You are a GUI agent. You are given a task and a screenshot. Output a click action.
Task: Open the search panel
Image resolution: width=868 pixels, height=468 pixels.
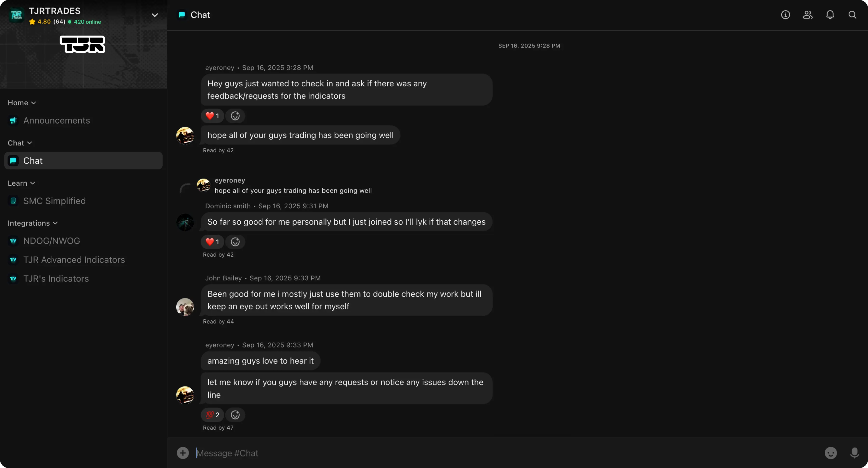[x=852, y=15]
